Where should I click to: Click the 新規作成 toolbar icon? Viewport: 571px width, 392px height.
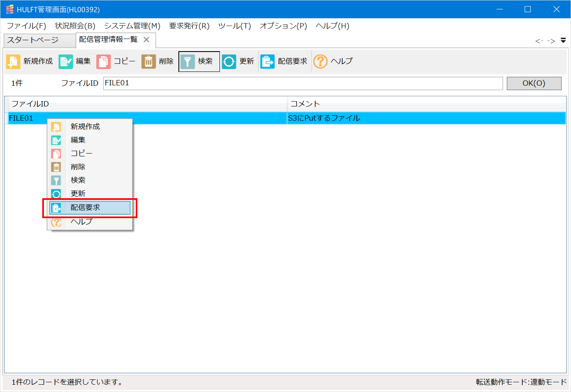(x=13, y=61)
